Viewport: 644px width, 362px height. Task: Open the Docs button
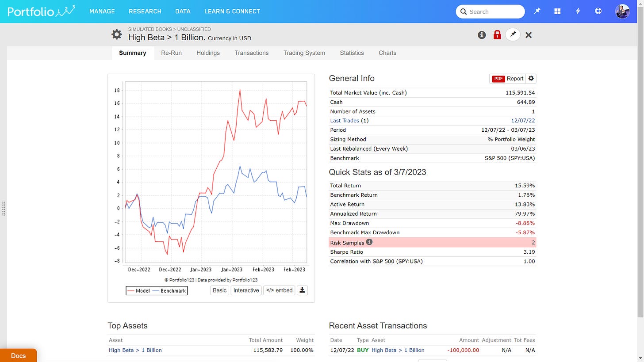(18, 355)
